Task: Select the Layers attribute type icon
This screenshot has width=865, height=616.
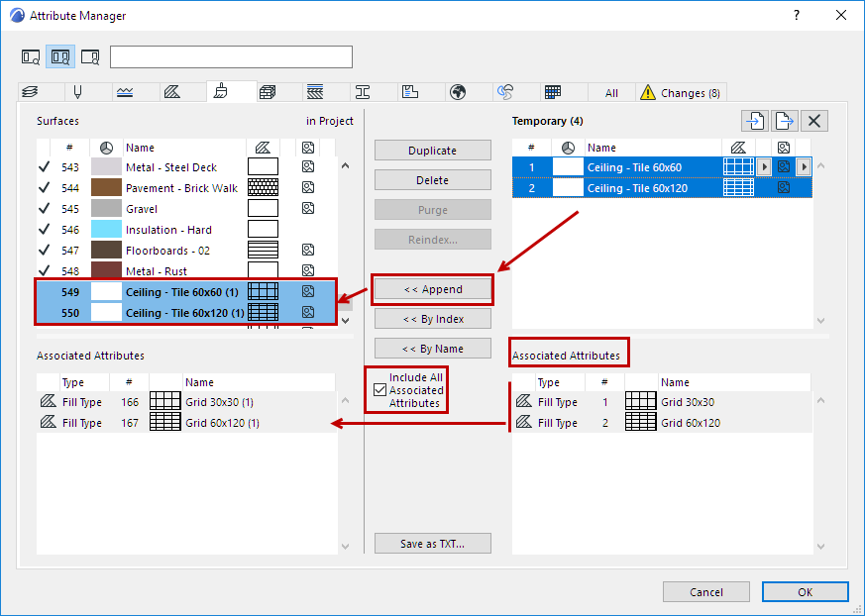Action: coord(28,91)
